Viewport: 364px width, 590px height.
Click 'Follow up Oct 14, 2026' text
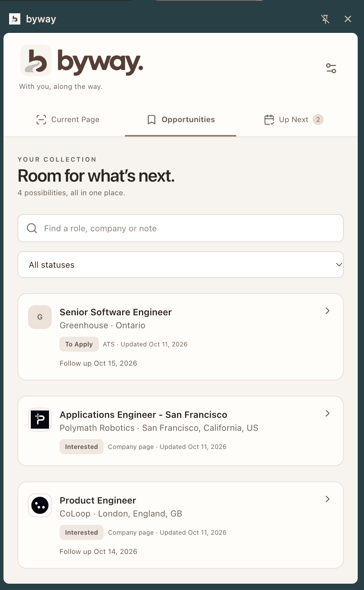click(98, 552)
